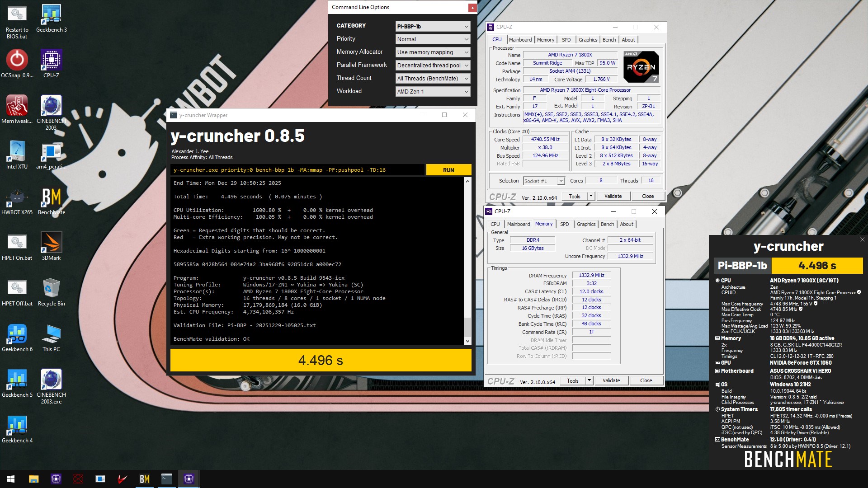Run HPET On.bat desktop file
Image resolution: width=868 pixels, height=488 pixels.
17,246
